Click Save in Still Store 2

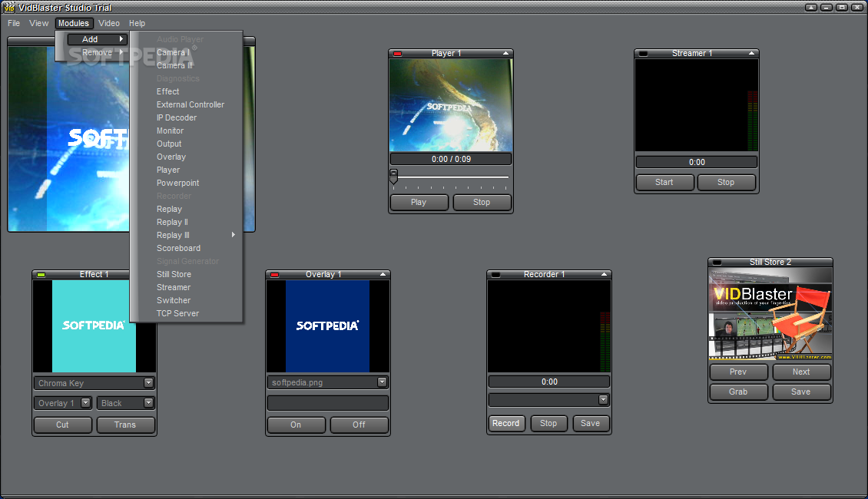click(x=802, y=392)
